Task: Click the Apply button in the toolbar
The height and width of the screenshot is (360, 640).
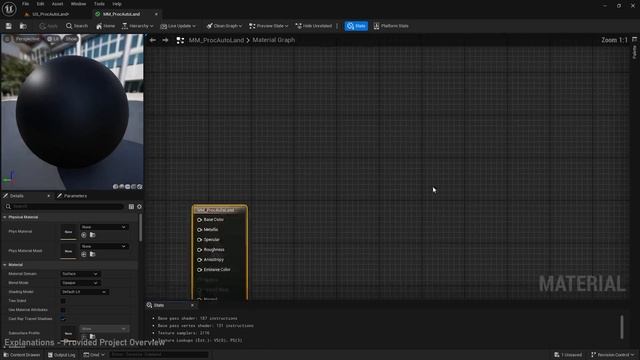Action: tap(48, 26)
